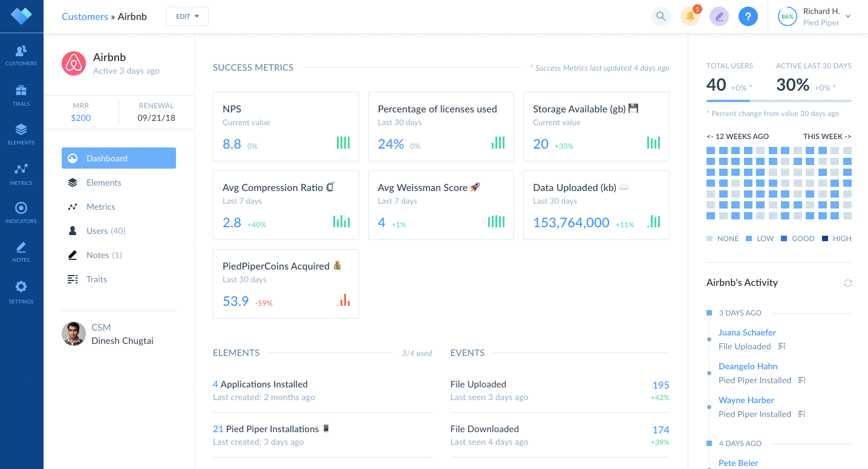Click the GOOD legend swatch
Viewport: 868px width, 469px height.
click(784, 239)
